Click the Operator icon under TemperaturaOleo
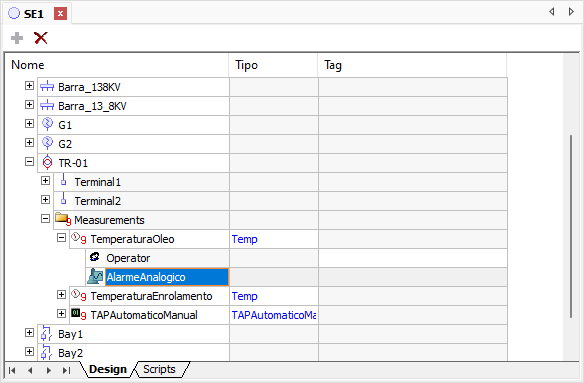Screen dimensions: 584x383 coord(95,257)
